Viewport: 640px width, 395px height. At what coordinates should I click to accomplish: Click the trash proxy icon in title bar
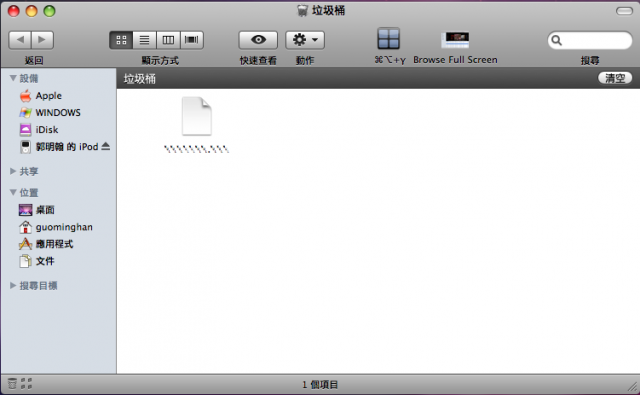pyautogui.click(x=302, y=11)
